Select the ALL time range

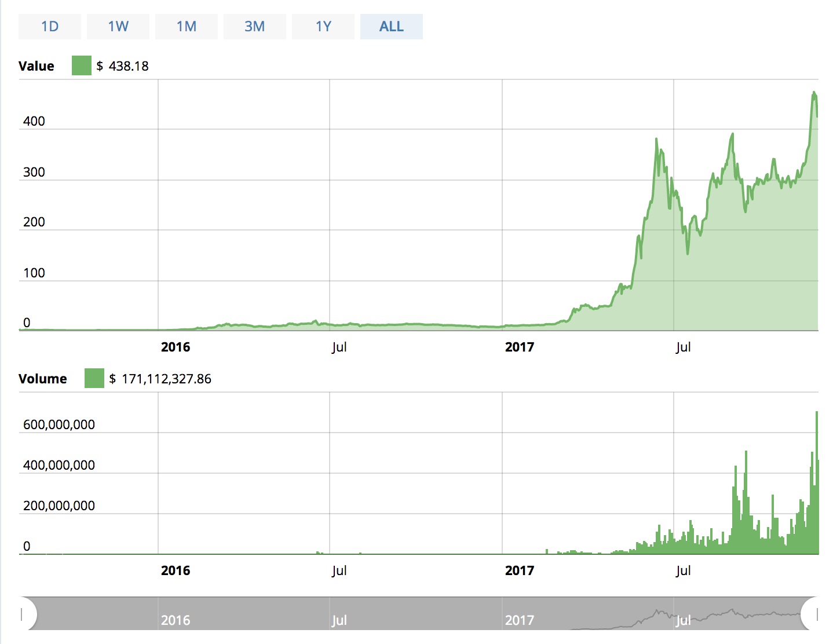392,27
